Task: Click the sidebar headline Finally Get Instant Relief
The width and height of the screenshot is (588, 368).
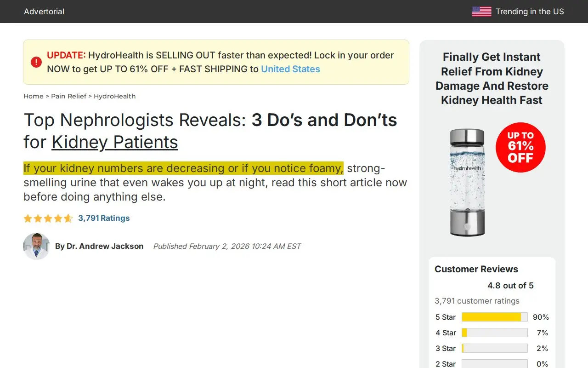Action: [492, 79]
